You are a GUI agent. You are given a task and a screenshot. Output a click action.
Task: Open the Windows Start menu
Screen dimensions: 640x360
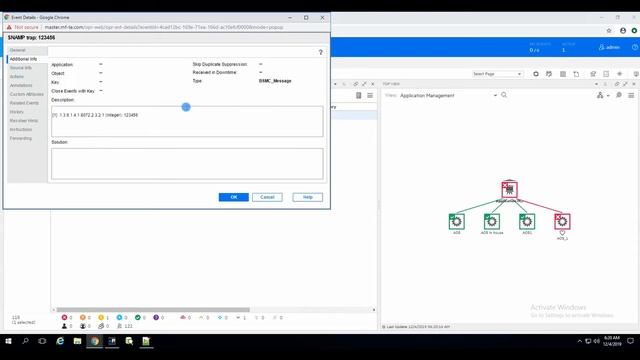(8, 341)
